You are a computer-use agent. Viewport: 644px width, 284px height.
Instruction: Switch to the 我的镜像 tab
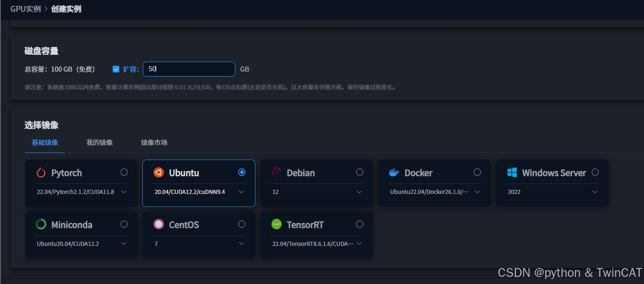[100, 142]
